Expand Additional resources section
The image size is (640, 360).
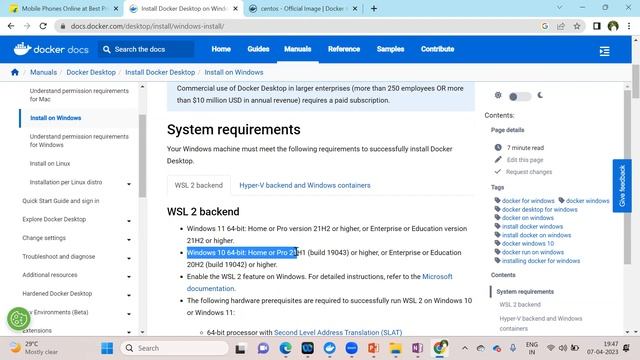[x=129, y=277]
